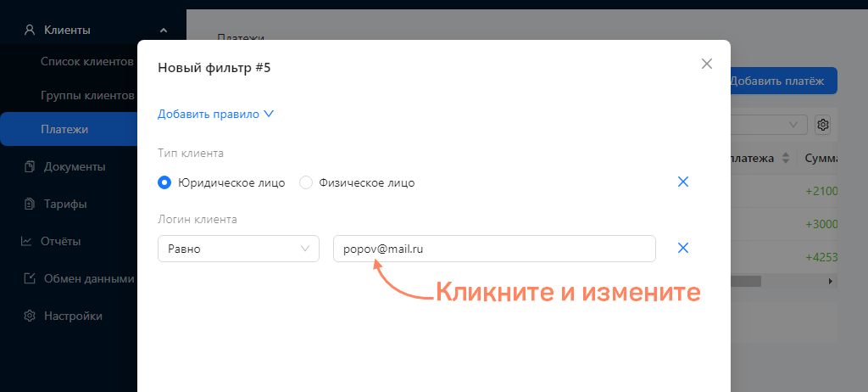868x392 pixels.
Task: Open Обмен данными section
Action: pos(89,279)
